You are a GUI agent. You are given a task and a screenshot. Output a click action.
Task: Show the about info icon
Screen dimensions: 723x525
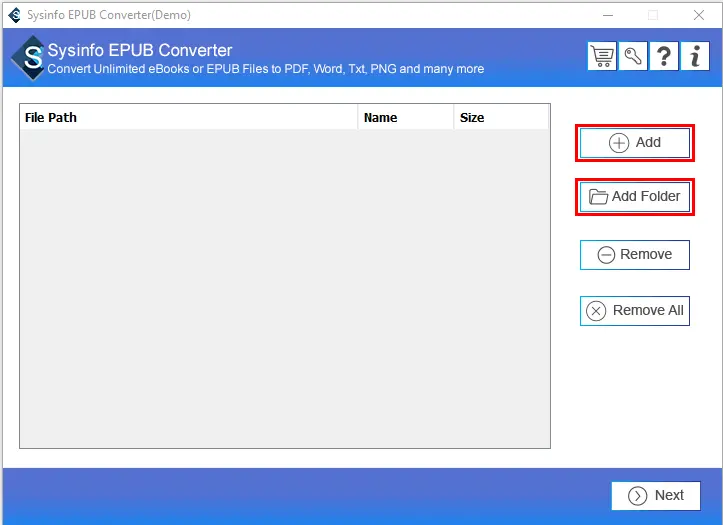click(694, 56)
